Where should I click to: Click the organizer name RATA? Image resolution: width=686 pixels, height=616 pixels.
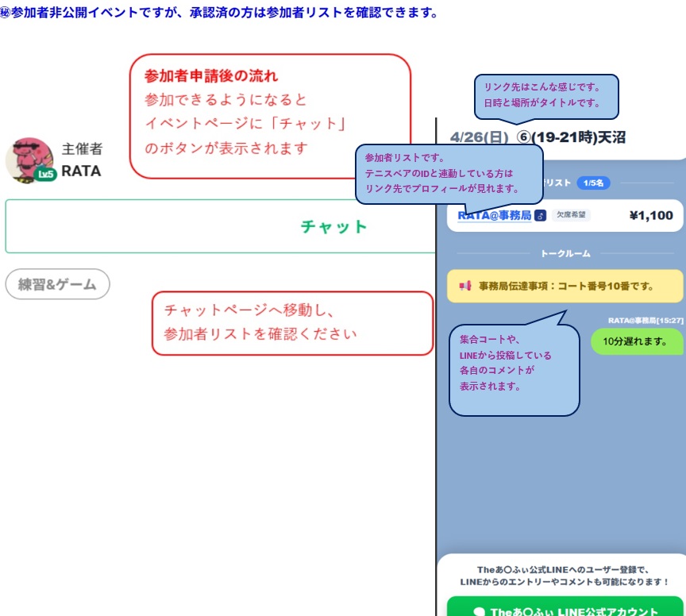81,171
